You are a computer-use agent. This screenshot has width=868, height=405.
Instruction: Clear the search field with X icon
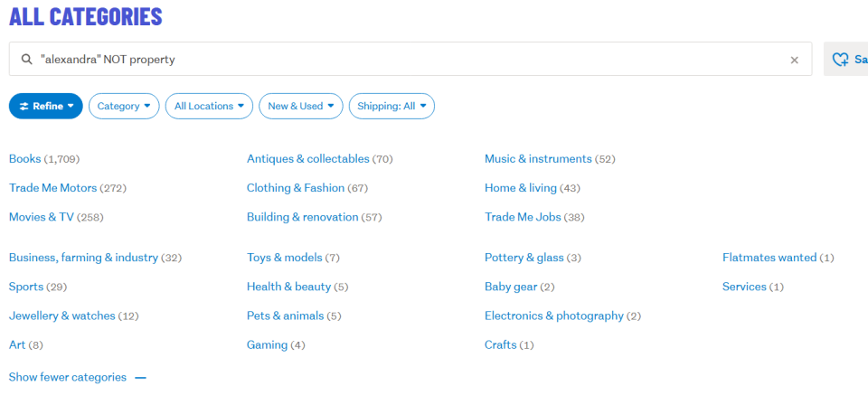point(795,60)
